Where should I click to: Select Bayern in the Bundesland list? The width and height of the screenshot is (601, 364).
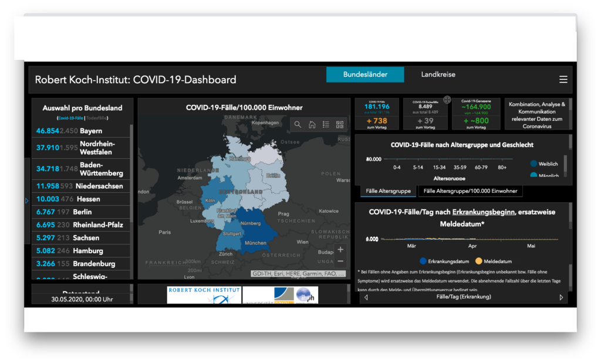click(81, 131)
